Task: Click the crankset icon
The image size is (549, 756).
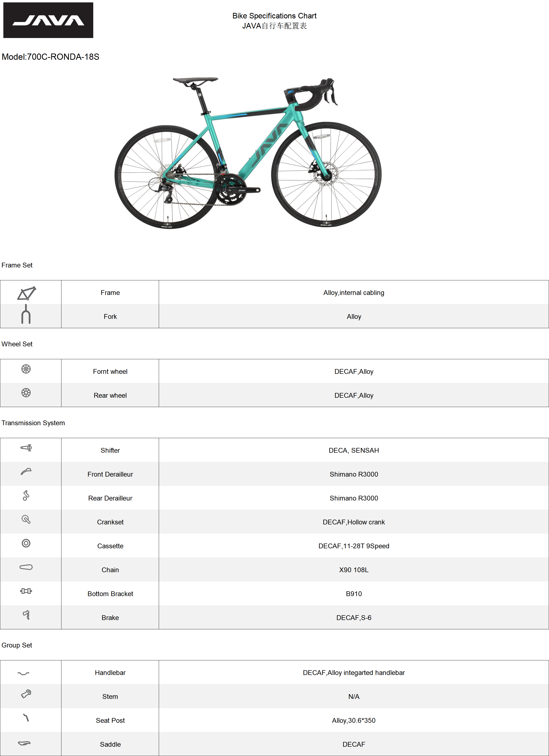Action: (x=26, y=519)
